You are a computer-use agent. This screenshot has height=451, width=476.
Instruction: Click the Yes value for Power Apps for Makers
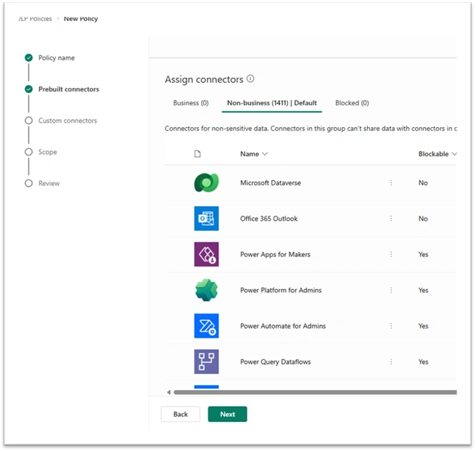(423, 254)
